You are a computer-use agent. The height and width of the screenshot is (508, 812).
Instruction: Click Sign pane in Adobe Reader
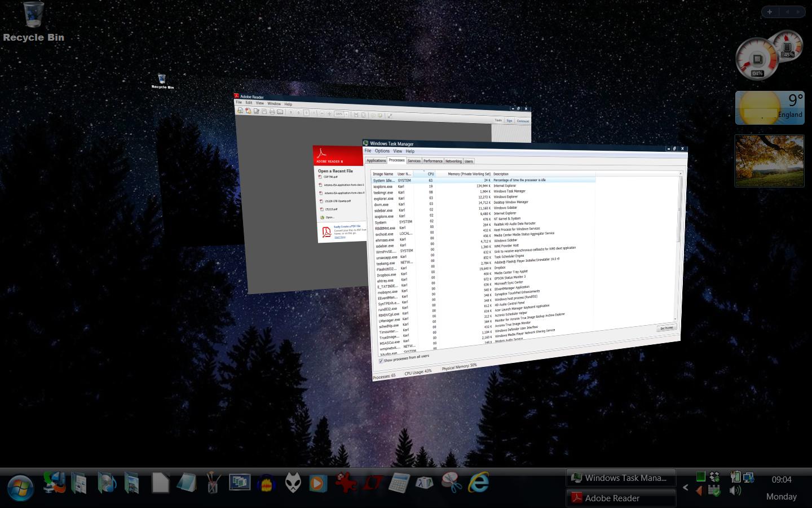click(x=509, y=121)
